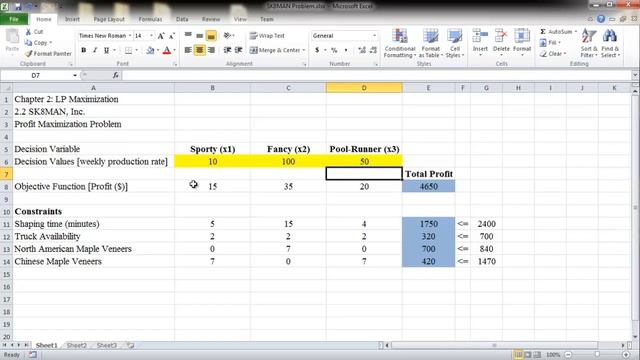Open Sort & Filter
Image resolution: width=640 pixels, height=360 pixels.
point(589,43)
